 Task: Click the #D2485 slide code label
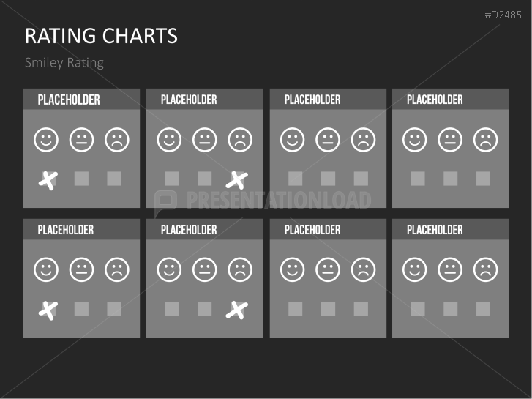[x=502, y=15]
